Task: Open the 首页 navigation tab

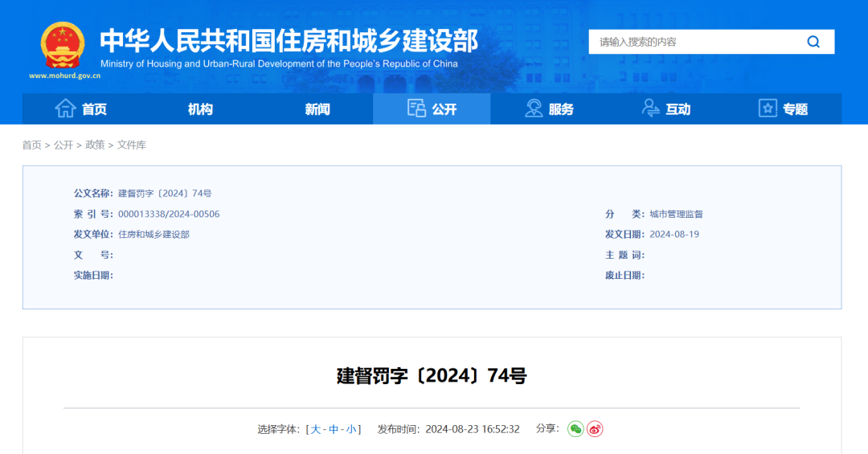Action: 81,108
